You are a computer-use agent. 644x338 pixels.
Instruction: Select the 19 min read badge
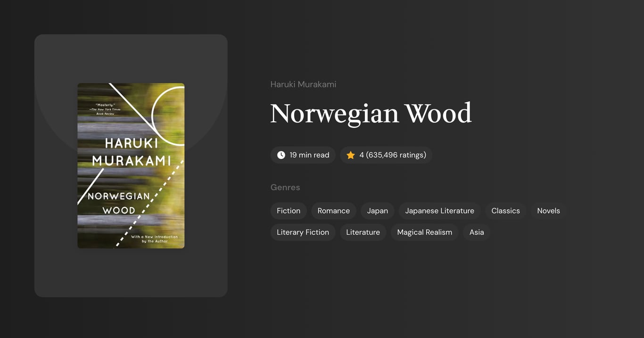pos(303,155)
